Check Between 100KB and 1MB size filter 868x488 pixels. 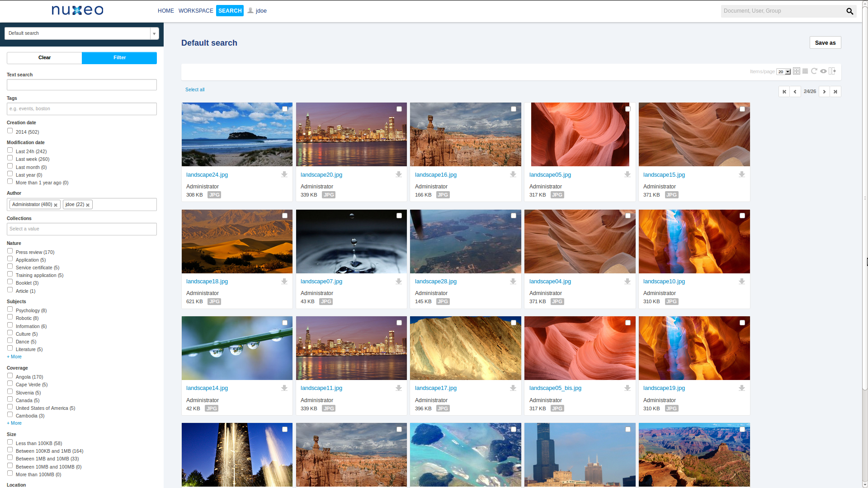[10, 450]
